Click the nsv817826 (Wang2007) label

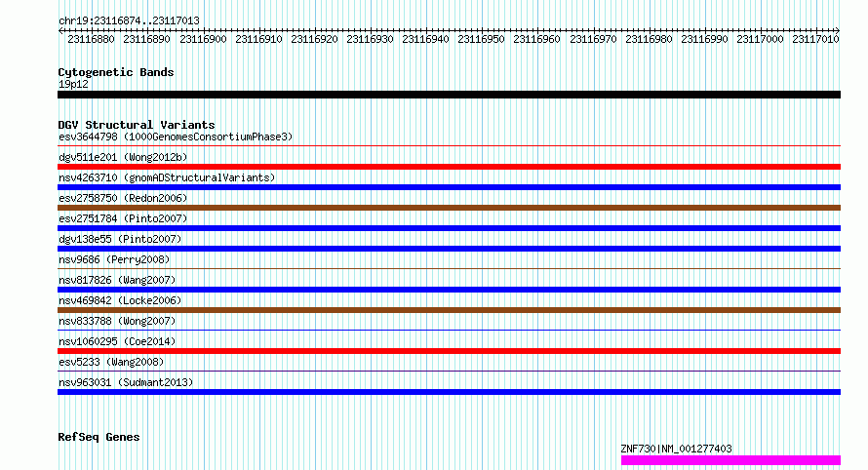tap(117, 280)
